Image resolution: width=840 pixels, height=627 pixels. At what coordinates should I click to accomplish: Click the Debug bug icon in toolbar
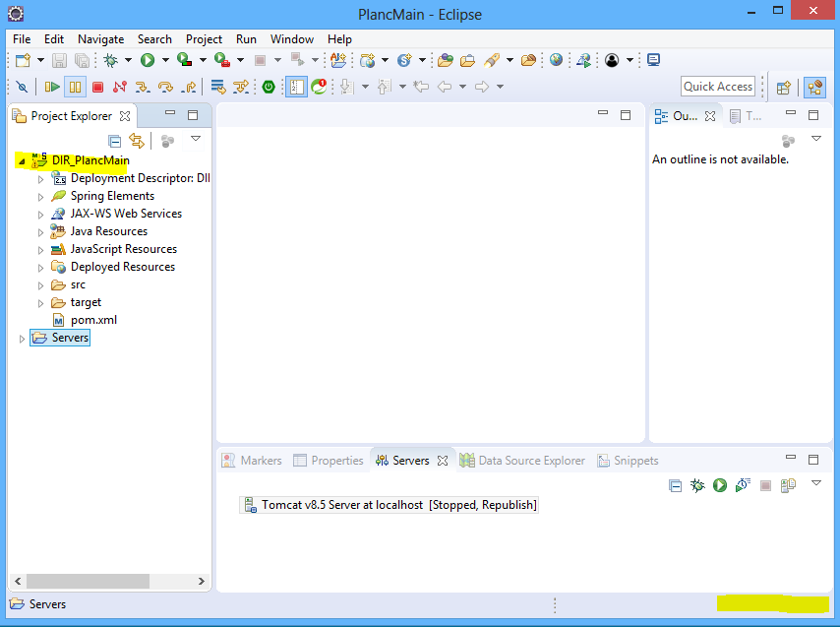(111, 60)
